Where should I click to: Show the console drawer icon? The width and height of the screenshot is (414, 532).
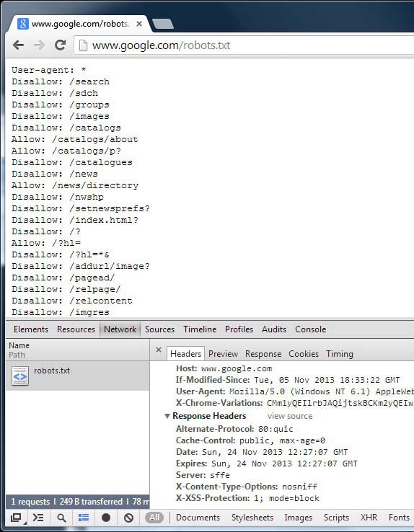[x=38, y=518]
